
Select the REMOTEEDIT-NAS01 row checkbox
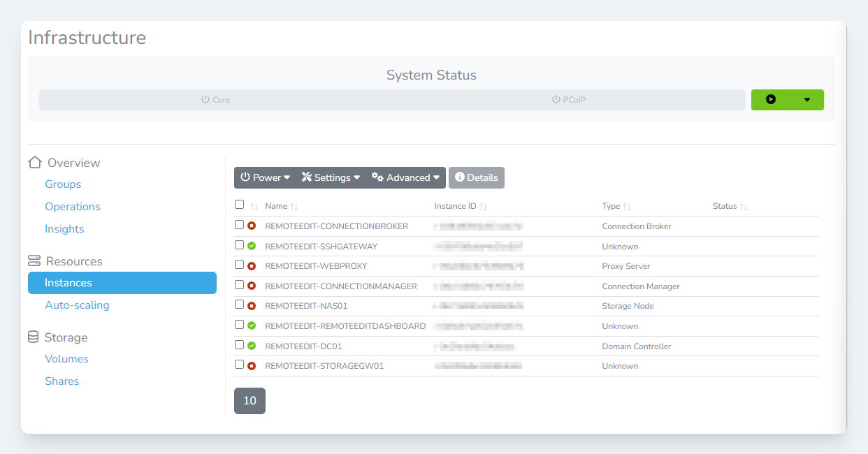[240, 305]
